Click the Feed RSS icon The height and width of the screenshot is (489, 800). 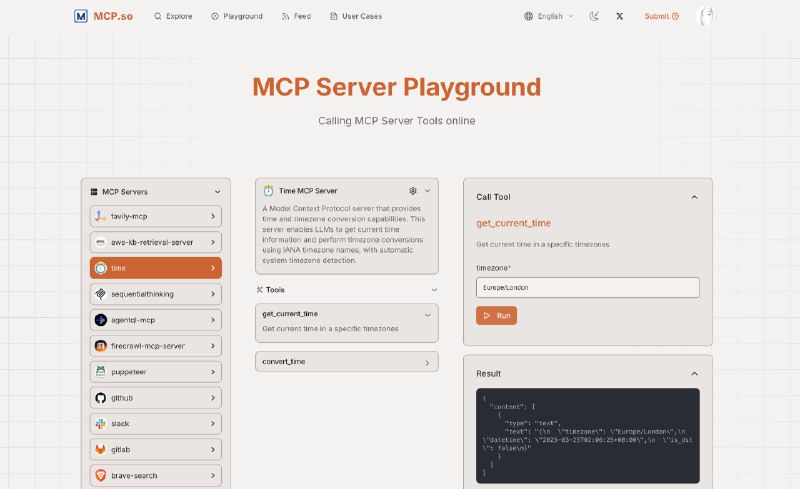point(285,16)
